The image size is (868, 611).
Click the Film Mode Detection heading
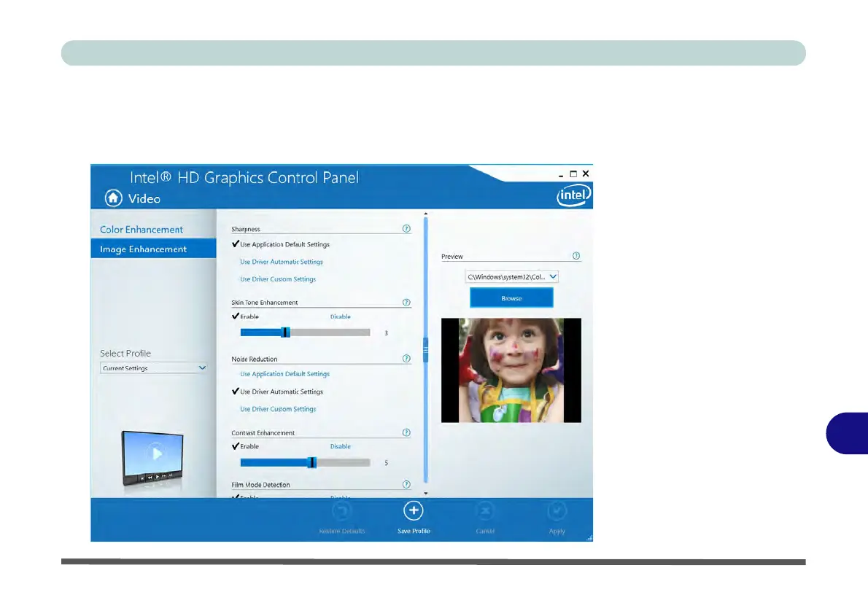click(260, 485)
